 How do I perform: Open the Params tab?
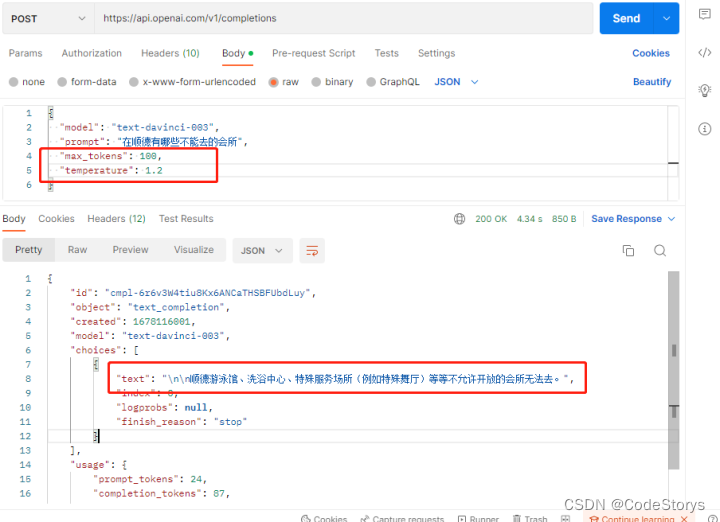click(25, 53)
